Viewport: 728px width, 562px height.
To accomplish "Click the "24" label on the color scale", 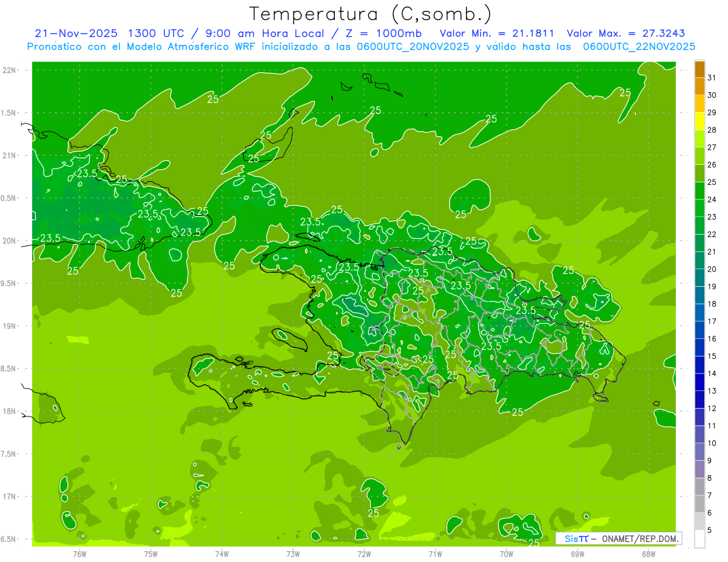I will (712, 199).
